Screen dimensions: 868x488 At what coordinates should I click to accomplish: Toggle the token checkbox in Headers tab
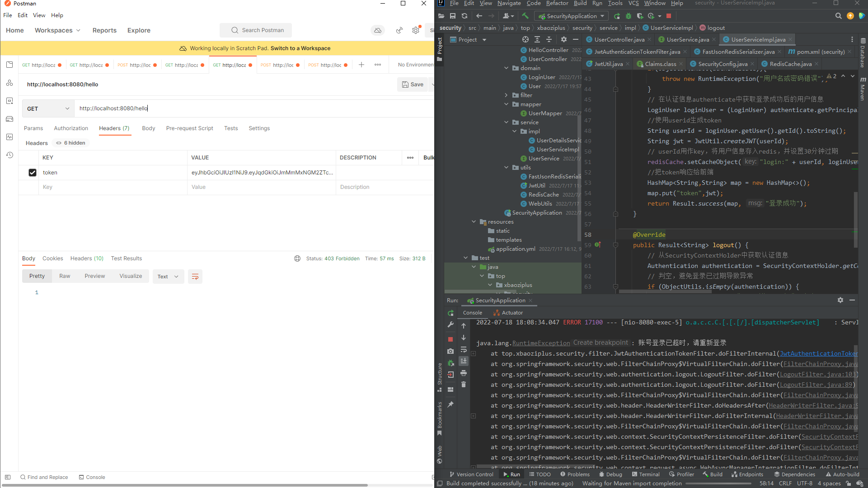(x=32, y=172)
